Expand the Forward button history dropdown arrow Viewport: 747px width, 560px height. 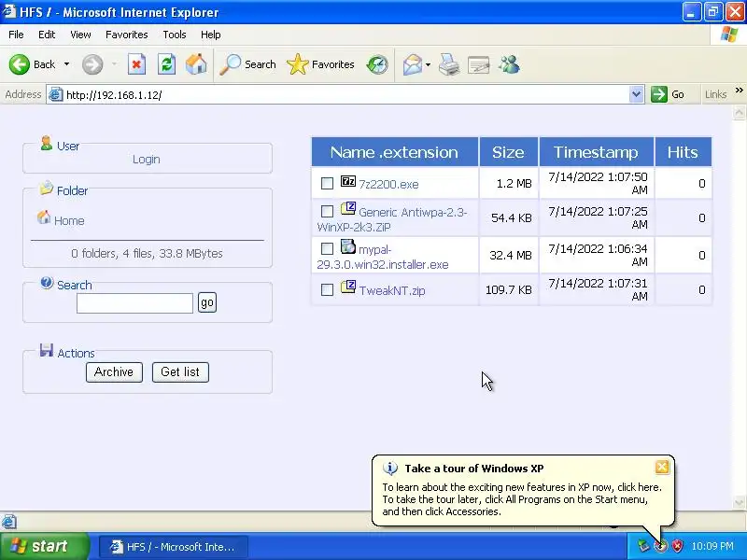click(114, 64)
